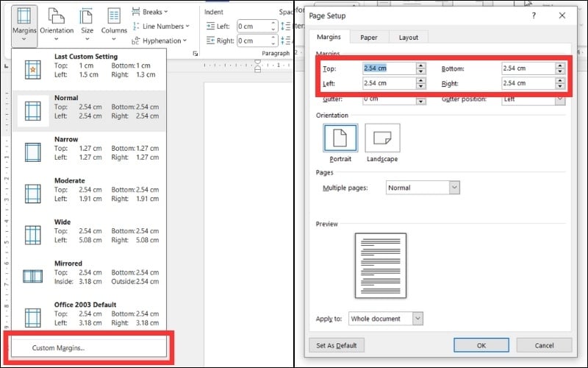This screenshot has width=588, height=368.
Task: Open the Columns ribbon menu
Action: [x=114, y=25]
